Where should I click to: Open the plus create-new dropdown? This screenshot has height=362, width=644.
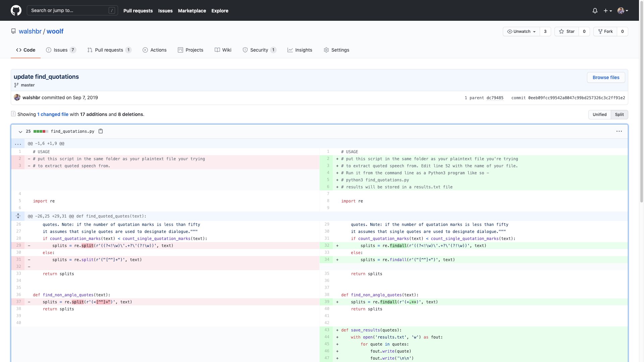pos(607,11)
